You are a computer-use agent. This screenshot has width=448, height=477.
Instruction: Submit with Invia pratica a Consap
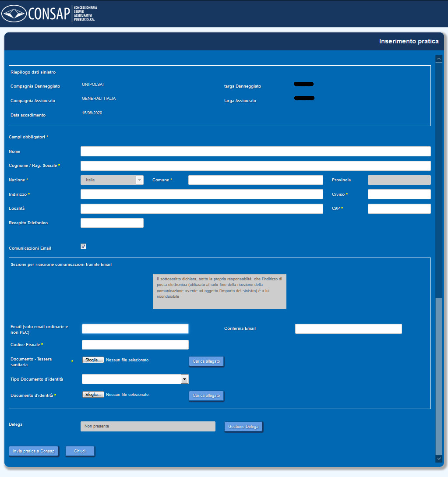pyautogui.click(x=33, y=451)
